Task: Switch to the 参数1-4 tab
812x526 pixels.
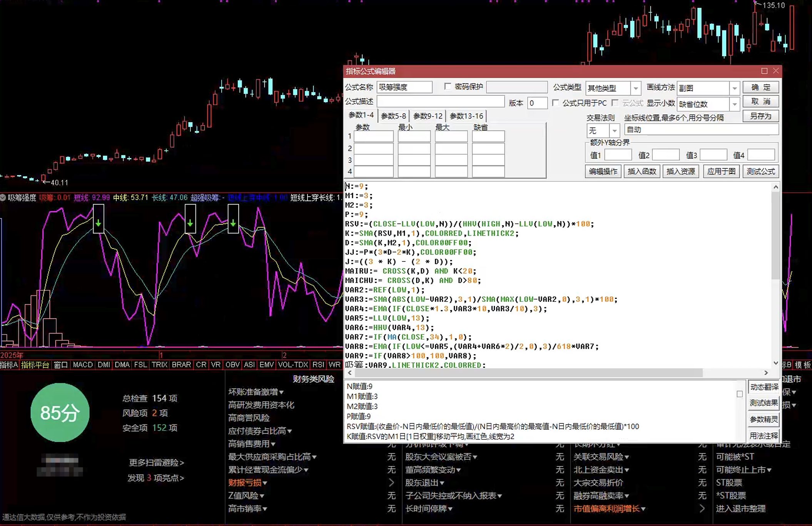Action: pyautogui.click(x=361, y=115)
